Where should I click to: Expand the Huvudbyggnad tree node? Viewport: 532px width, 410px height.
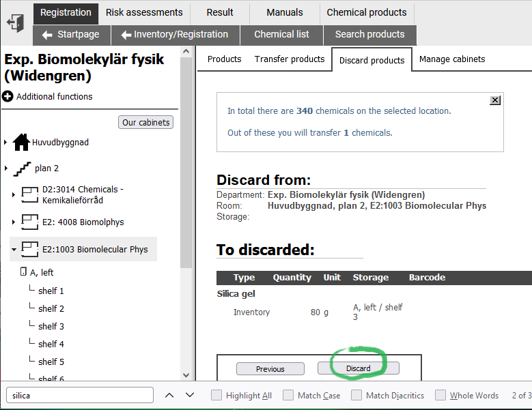[5, 143]
